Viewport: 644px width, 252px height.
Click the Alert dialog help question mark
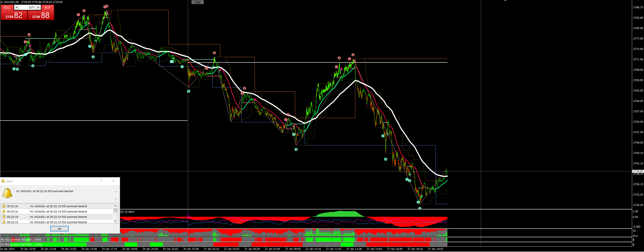pos(101,181)
